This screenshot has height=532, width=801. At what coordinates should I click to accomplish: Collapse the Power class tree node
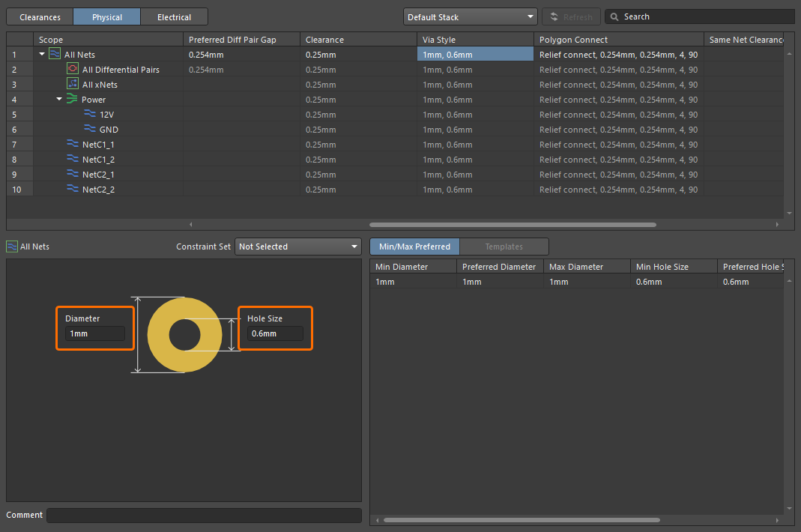click(x=59, y=99)
